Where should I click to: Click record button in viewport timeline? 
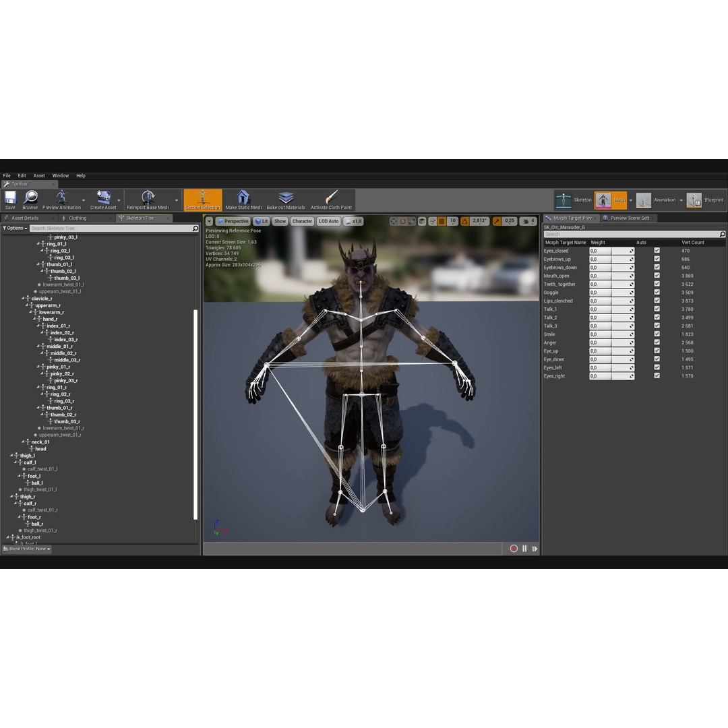click(x=514, y=548)
